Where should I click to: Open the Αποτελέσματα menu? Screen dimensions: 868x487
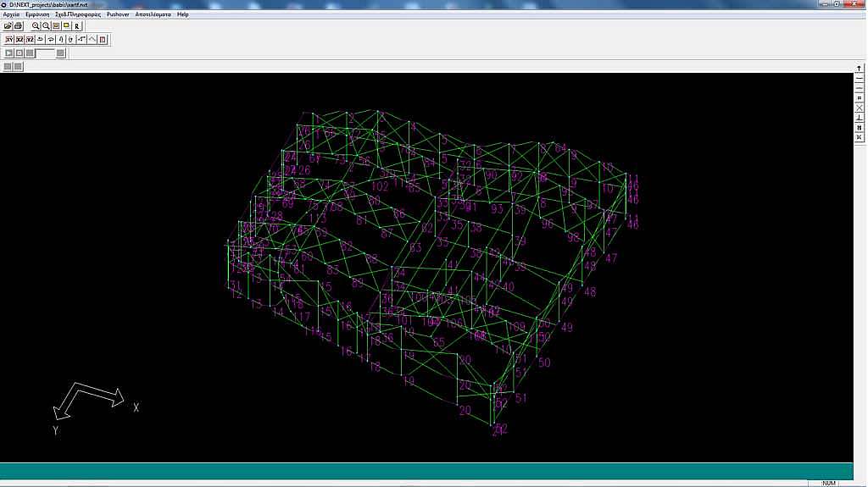tap(153, 14)
